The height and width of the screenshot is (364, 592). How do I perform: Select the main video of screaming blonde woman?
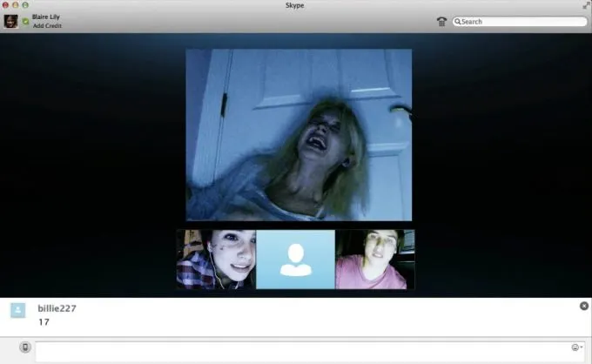[299, 135]
